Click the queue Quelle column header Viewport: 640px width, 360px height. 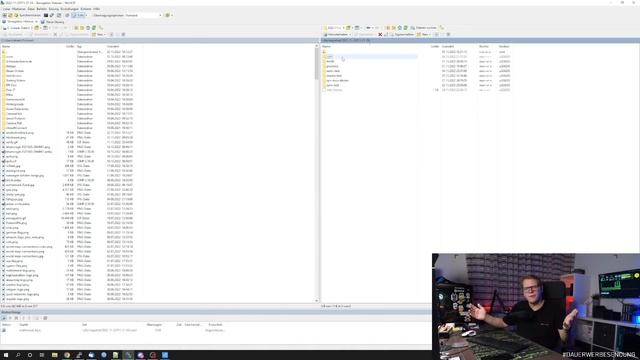(24, 324)
